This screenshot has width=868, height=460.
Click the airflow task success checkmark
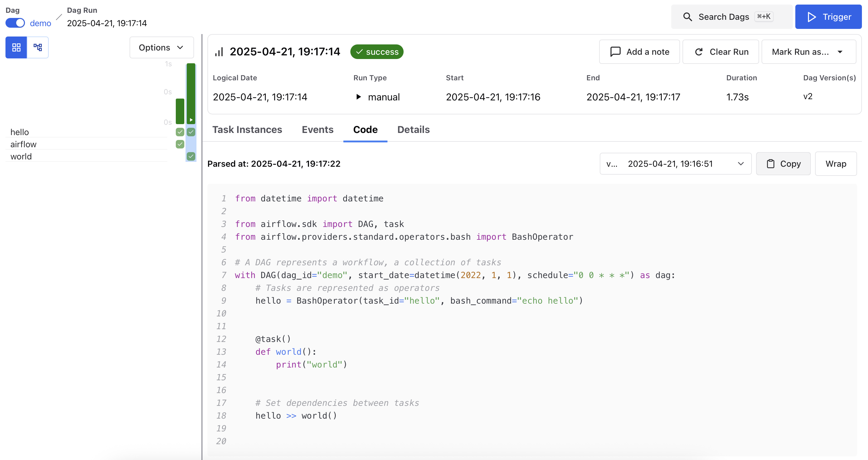[x=180, y=144]
